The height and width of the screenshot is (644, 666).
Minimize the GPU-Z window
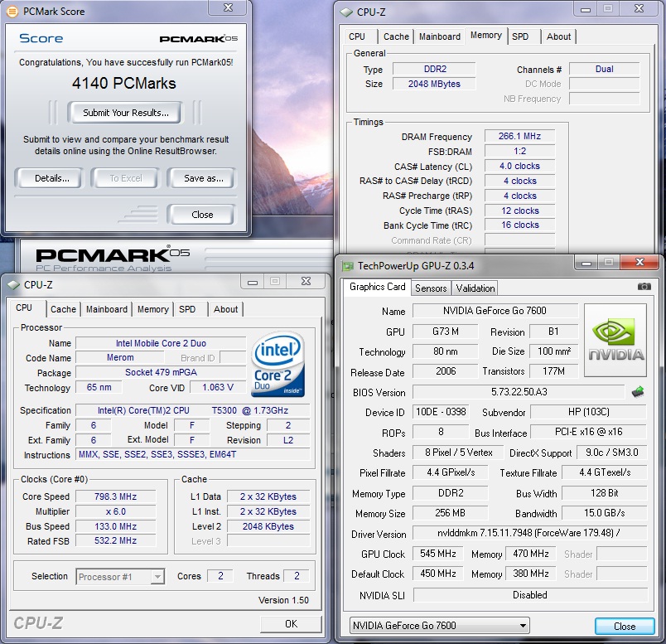586,262
